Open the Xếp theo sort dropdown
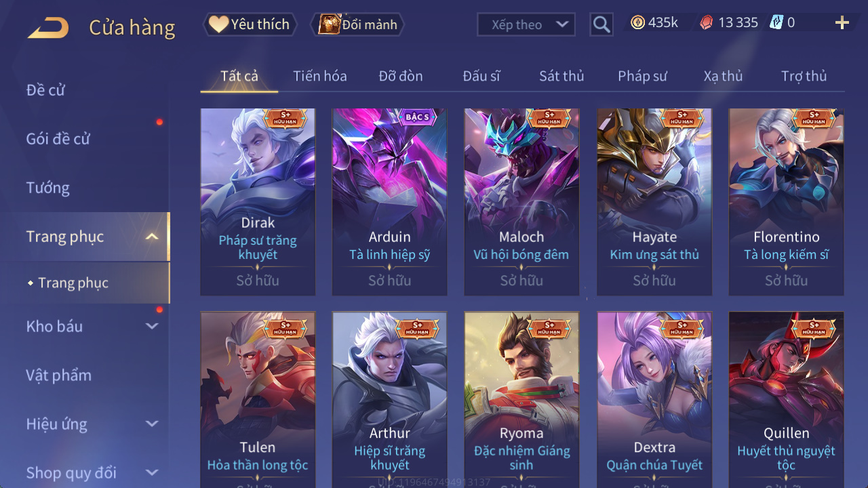This screenshot has height=488, width=868. pyautogui.click(x=526, y=25)
